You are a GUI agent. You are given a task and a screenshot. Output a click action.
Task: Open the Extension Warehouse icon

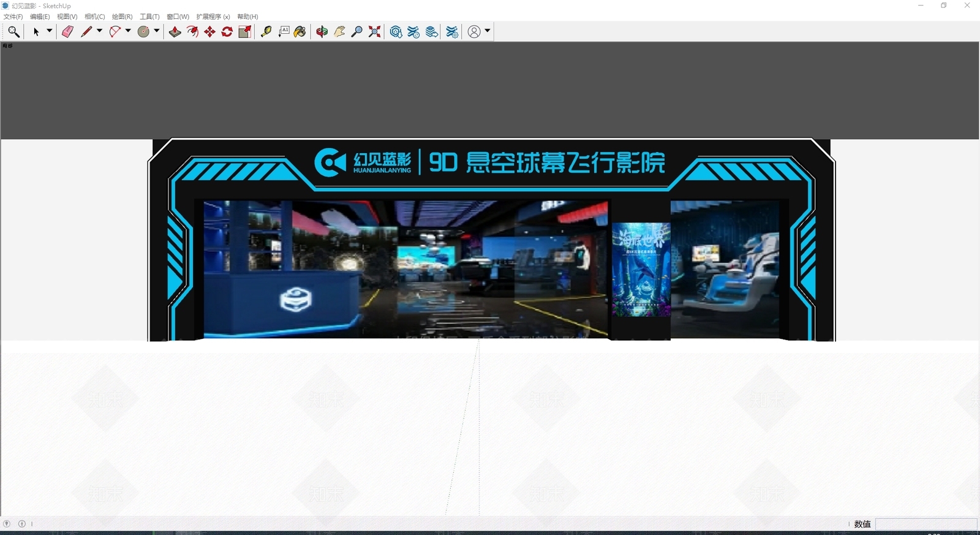[414, 32]
